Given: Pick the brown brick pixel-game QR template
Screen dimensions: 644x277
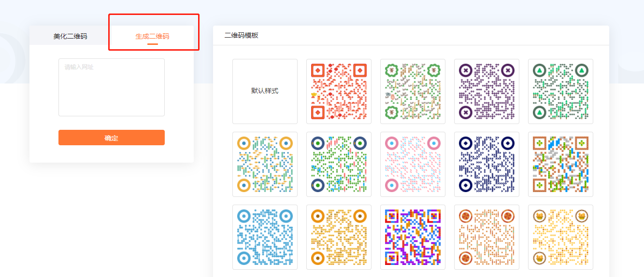Looking at the screenshot, I should pyautogui.click(x=560, y=164).
